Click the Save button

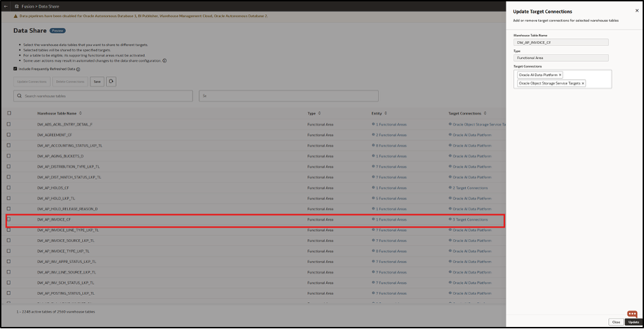tap(97, 82)
